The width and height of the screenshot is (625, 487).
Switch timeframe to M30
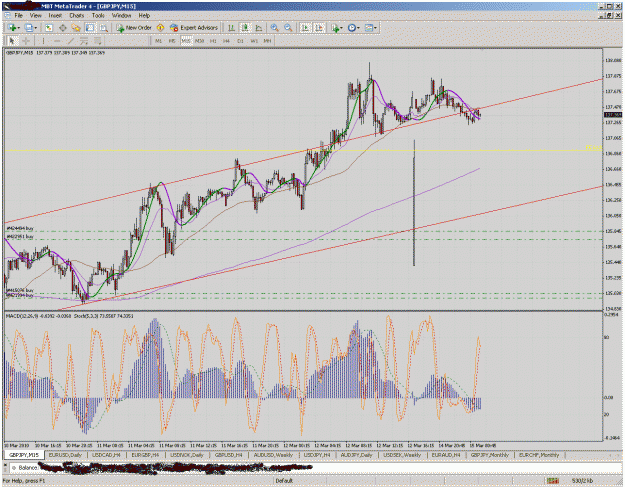pos(200,41)
